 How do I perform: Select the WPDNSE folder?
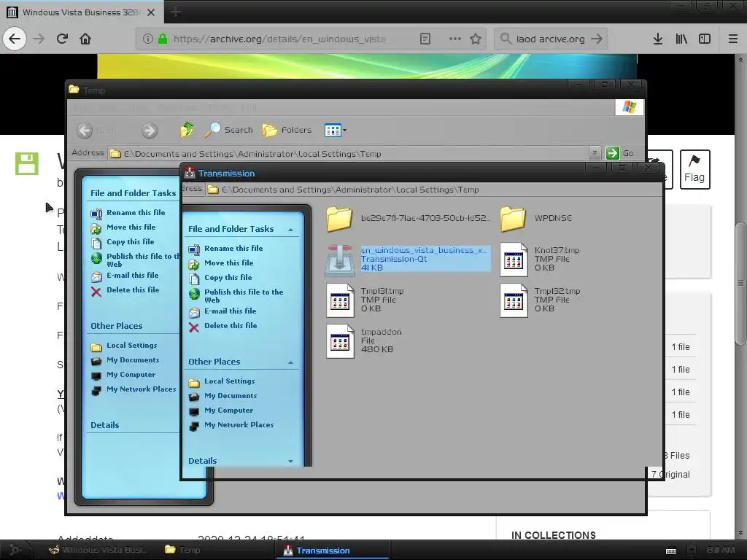pos(536,218)
